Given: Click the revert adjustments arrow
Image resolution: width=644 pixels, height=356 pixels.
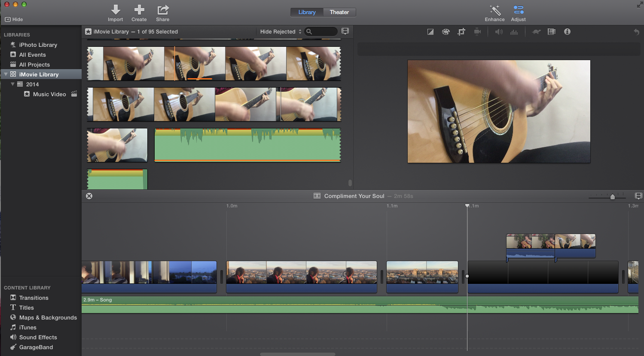Looking at the screenshot, I should (636, 32).
